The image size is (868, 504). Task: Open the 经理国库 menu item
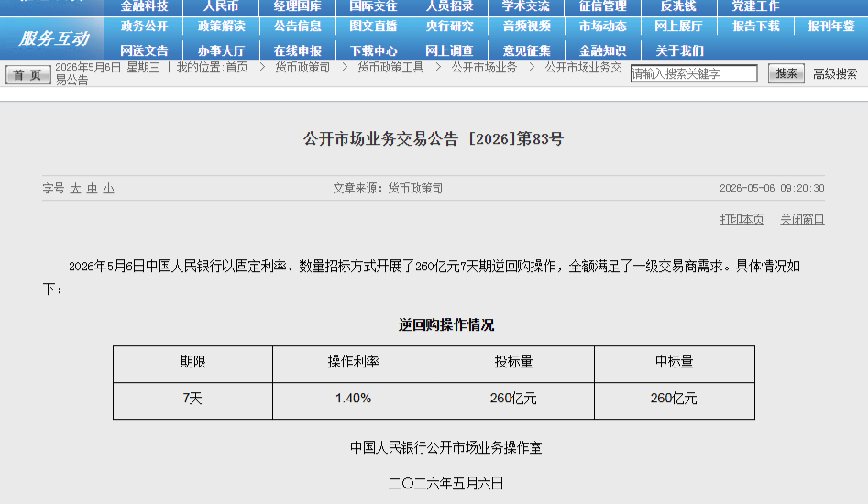297,6
